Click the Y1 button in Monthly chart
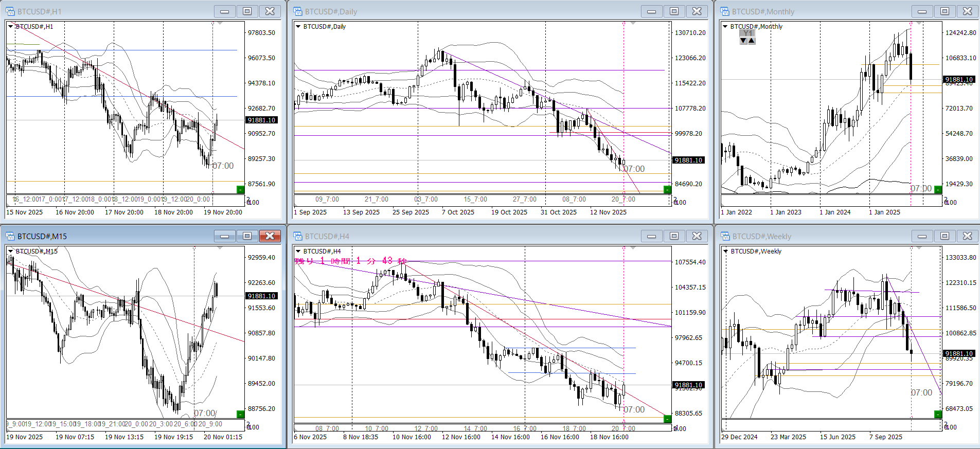 (747, 33)
